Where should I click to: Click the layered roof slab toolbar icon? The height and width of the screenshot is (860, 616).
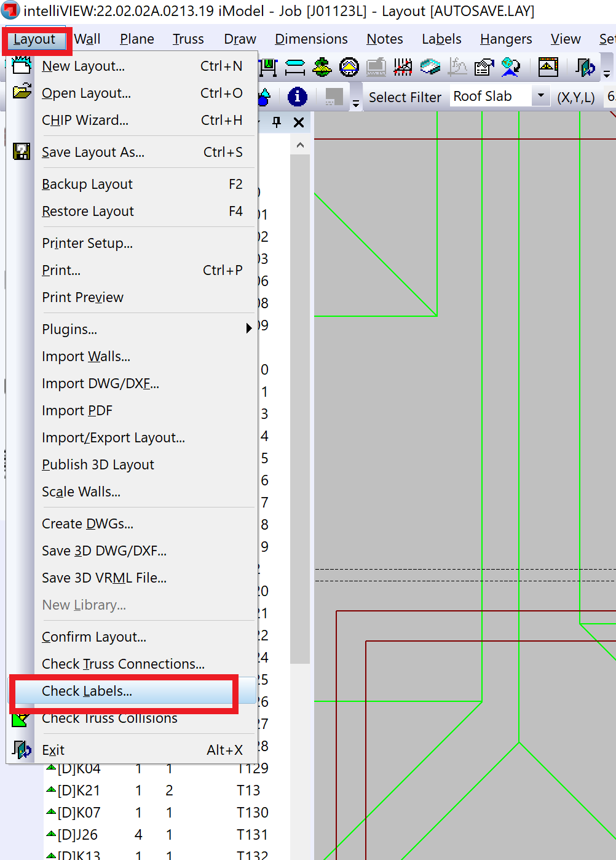430,66
